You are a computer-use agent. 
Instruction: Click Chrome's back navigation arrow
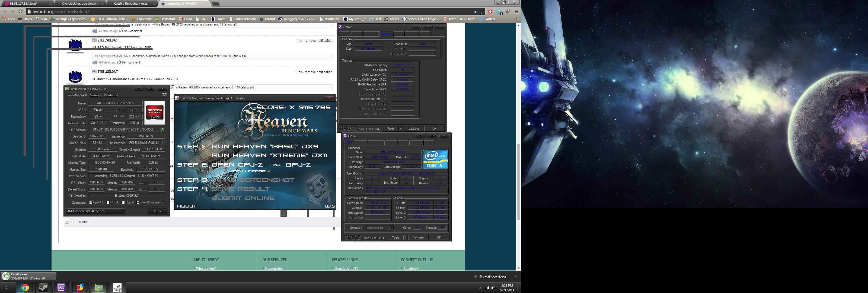(5, 11)
